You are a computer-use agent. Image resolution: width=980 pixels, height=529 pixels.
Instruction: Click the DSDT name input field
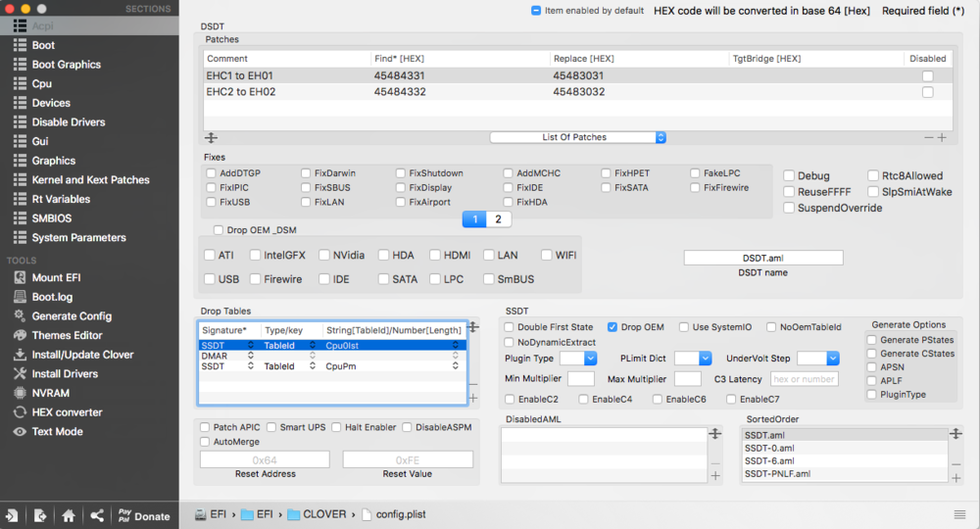click(x=763, y=258)
